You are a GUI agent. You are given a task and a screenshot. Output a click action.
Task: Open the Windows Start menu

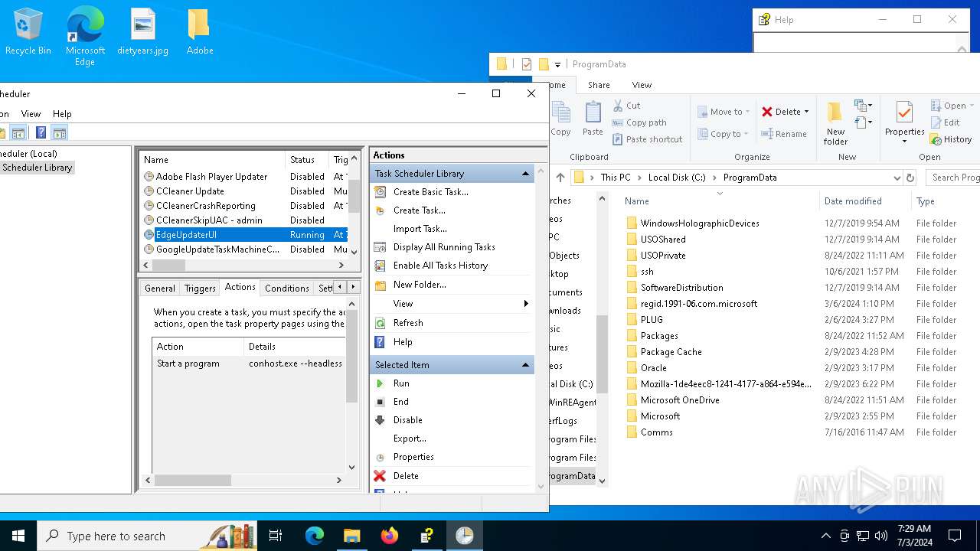[18, 536]
